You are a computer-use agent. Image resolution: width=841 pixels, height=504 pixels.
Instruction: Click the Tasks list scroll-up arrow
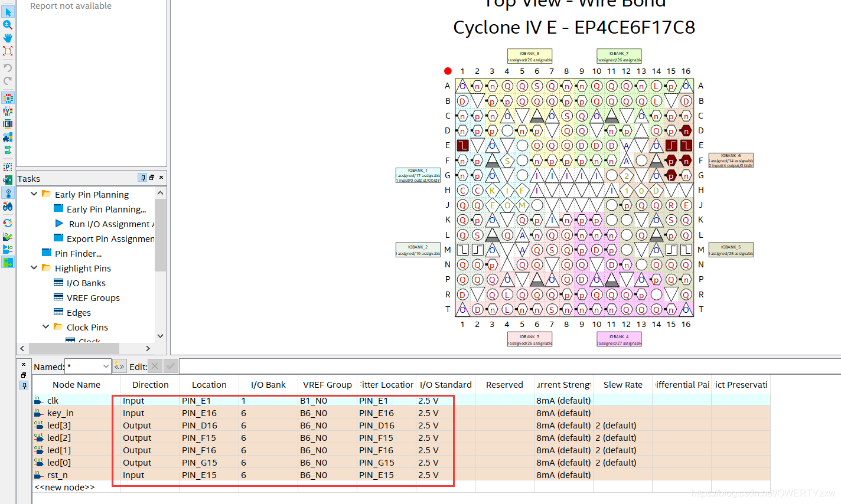[160, 193]
